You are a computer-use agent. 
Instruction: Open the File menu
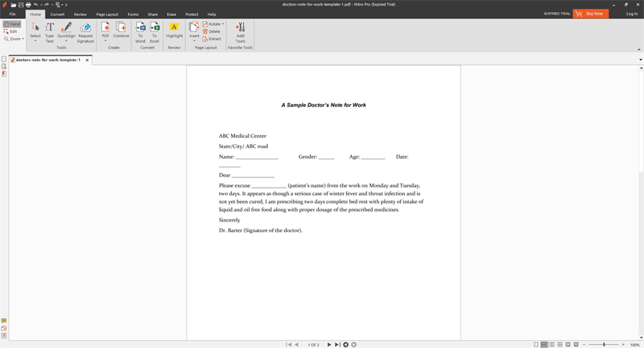point(12,14)
